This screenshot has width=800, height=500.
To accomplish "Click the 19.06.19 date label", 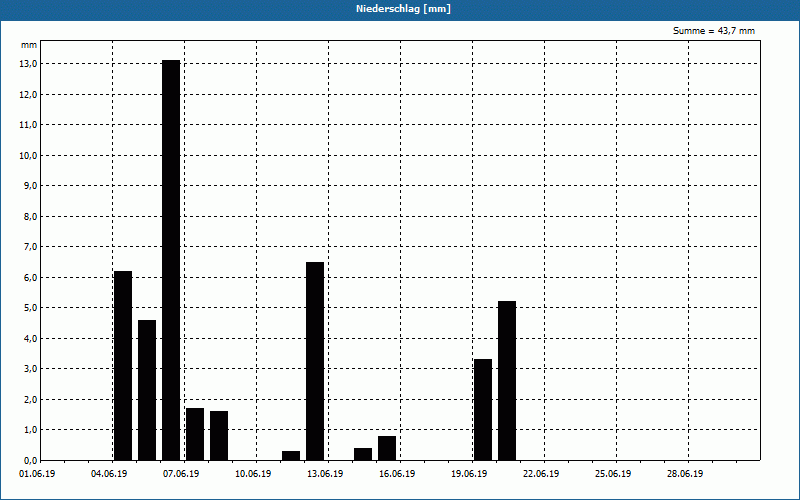I will (x=468, y=474).
